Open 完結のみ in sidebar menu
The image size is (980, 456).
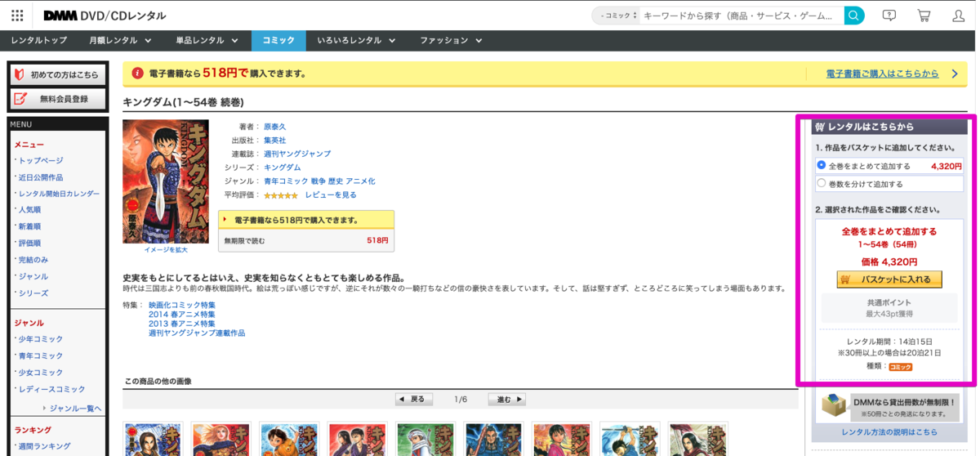(x=33, y=260)
